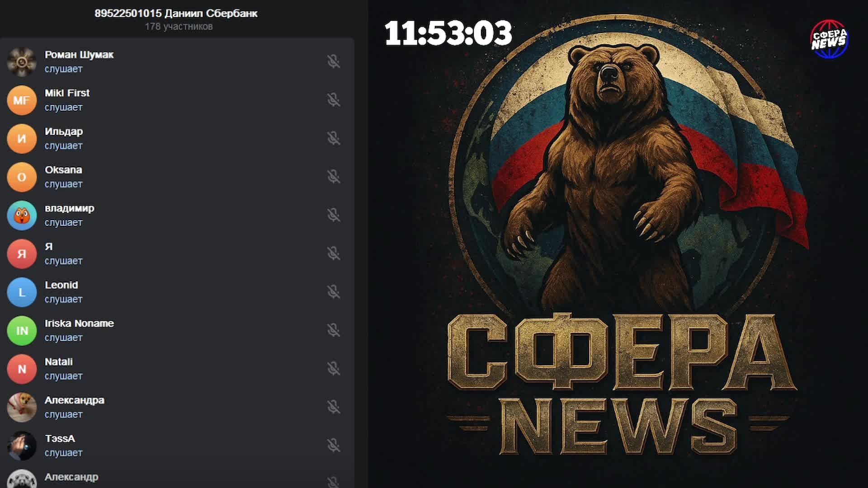Click muted microphone icon beside Mikl First
Image resolution: width=868 pixels, height=488 pixels.
[334, 100]
